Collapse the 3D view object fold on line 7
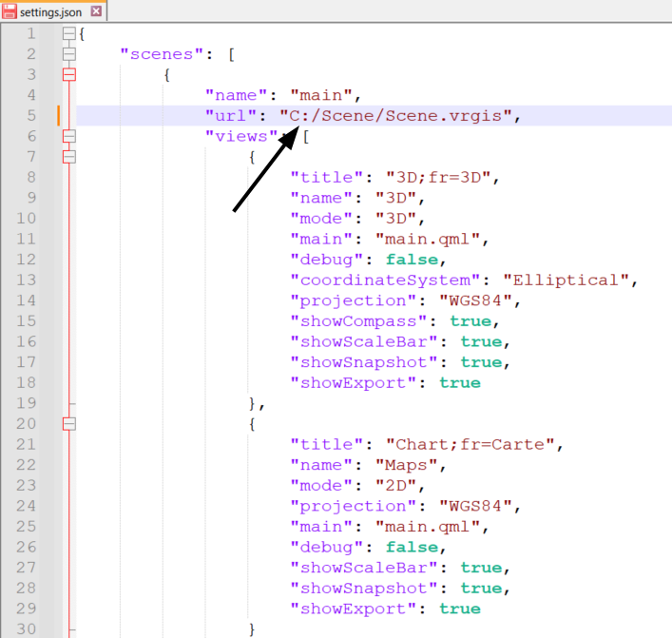The width and height of the screenshot is (672, 638). pyautogui.click(x=68, y=157)
